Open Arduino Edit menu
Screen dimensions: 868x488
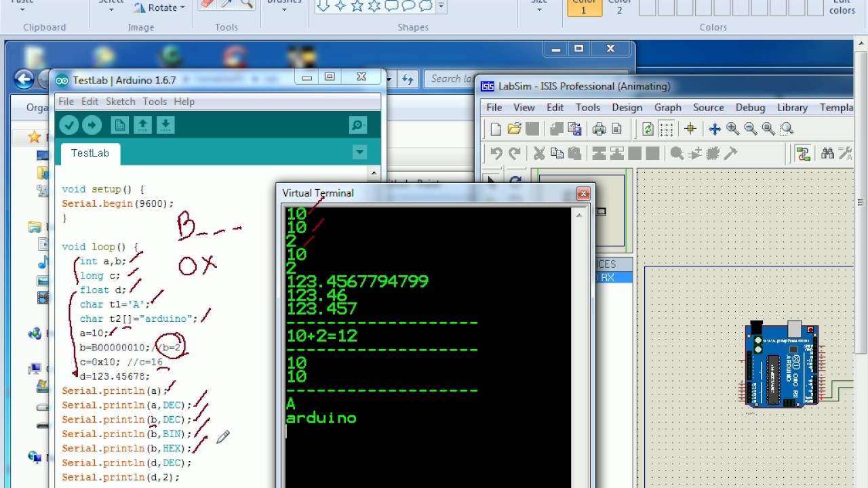90,102
